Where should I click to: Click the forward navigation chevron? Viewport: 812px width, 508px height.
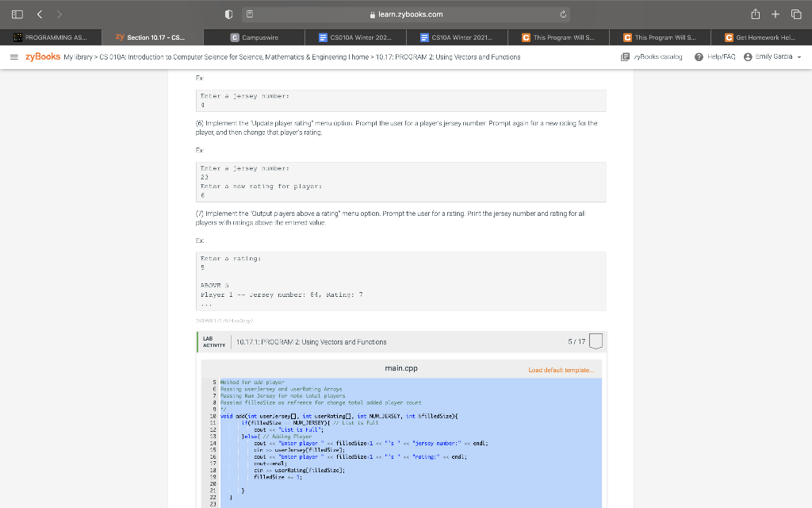61,13
